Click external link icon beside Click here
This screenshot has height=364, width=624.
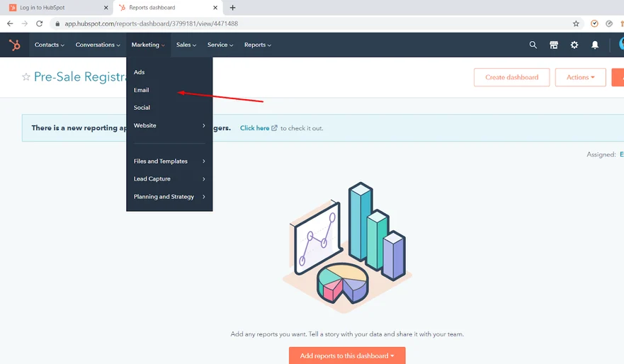point(274,127)
